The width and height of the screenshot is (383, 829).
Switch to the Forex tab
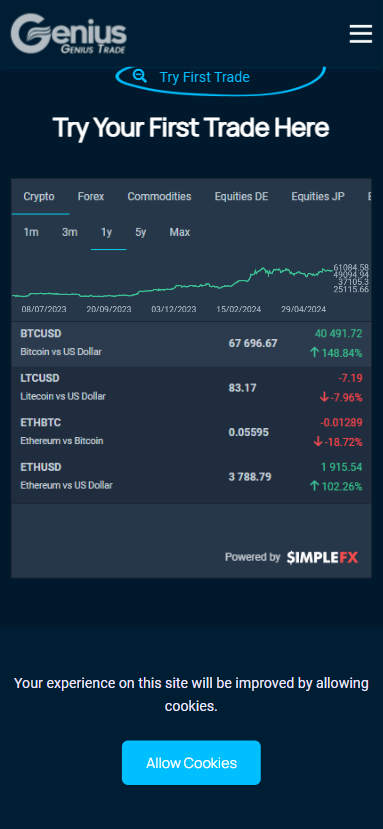[x=91, y=197]
